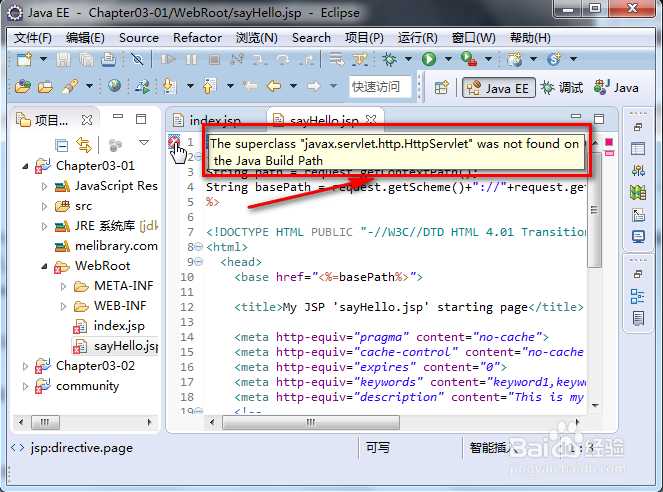Image resolution: width=663 pixels, height=492 pixels.
Task: Select JRE 系统库 in the tree
Action: point(106,226)
